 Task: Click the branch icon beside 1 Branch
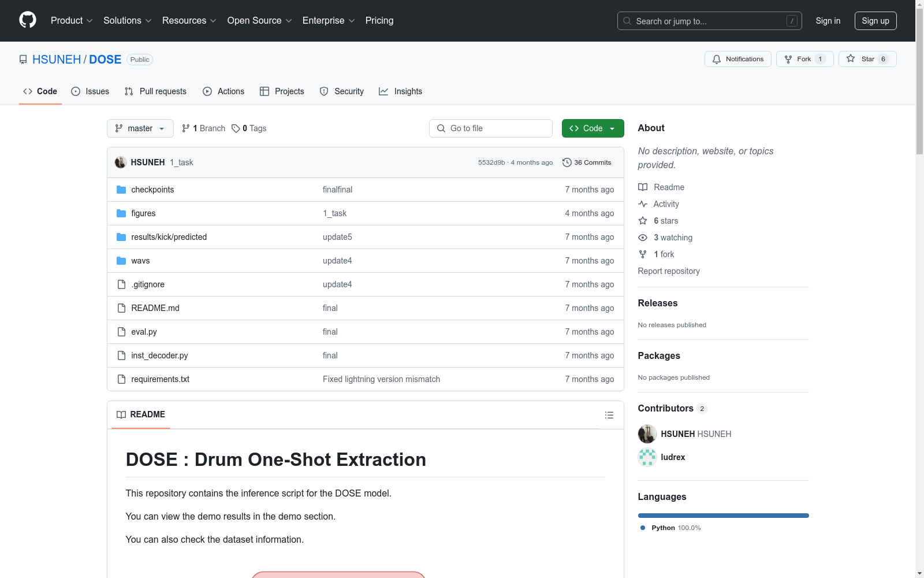tap(186, 128)
